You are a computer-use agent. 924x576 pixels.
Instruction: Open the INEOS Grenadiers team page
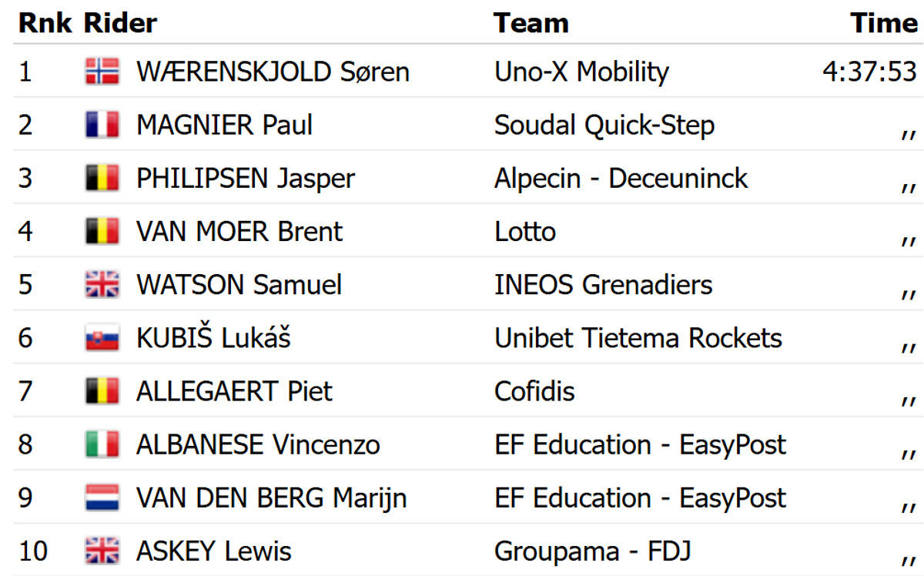click(603, 285)
